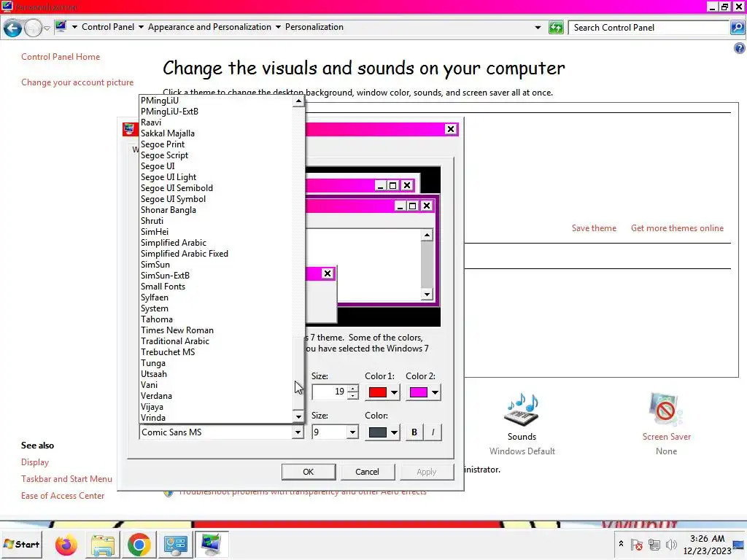Viewport: 747px width, 560px height.
Task: Click the dropdown arrow before Control Panel breadcrumb
Action: click(x=74, y=27)
